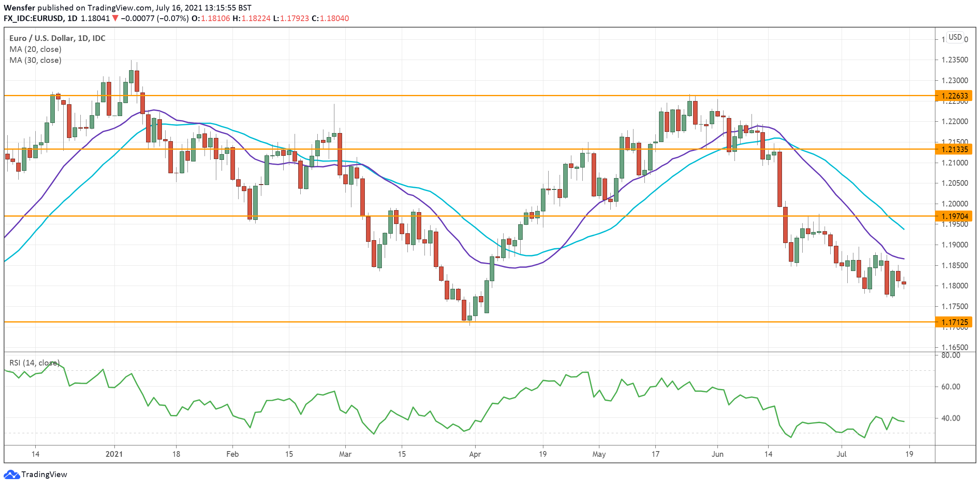The height and width of the screenshot is (486, 980).
Task: Click the FX_IDC:EURUSD symbol in header
Action: coord(33,18)
